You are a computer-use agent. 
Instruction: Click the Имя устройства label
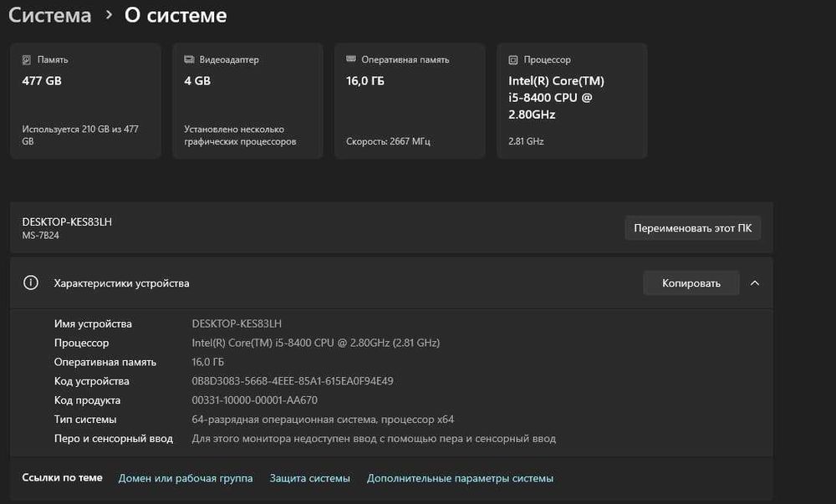pyautogui.click(x=93, y=324)
